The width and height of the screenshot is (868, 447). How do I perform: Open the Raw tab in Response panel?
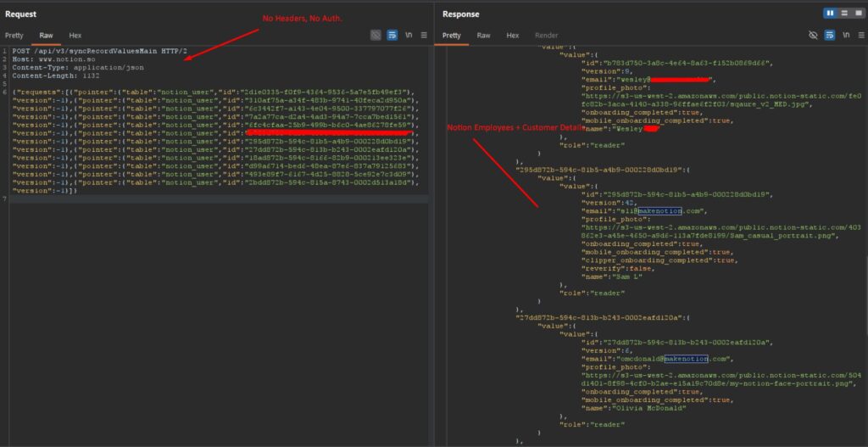tap(483, 36)
